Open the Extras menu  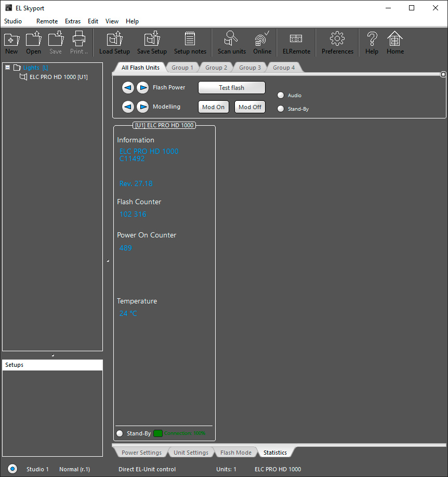point(72,21)
